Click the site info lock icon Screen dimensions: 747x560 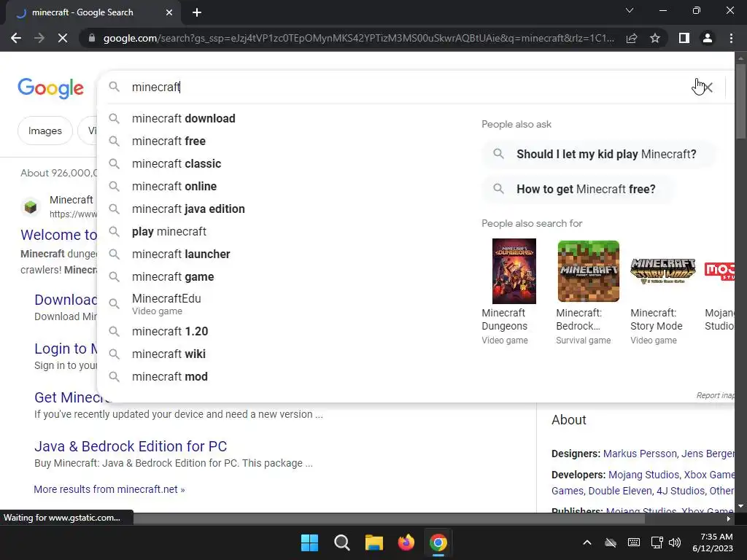[92, 38]
